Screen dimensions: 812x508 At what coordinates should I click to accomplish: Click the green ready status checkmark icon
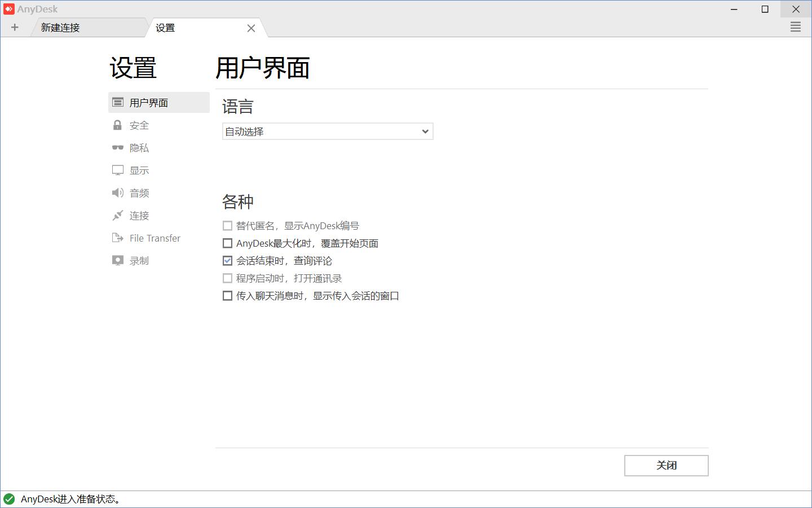pyautogui.click(x=9, y=499)
